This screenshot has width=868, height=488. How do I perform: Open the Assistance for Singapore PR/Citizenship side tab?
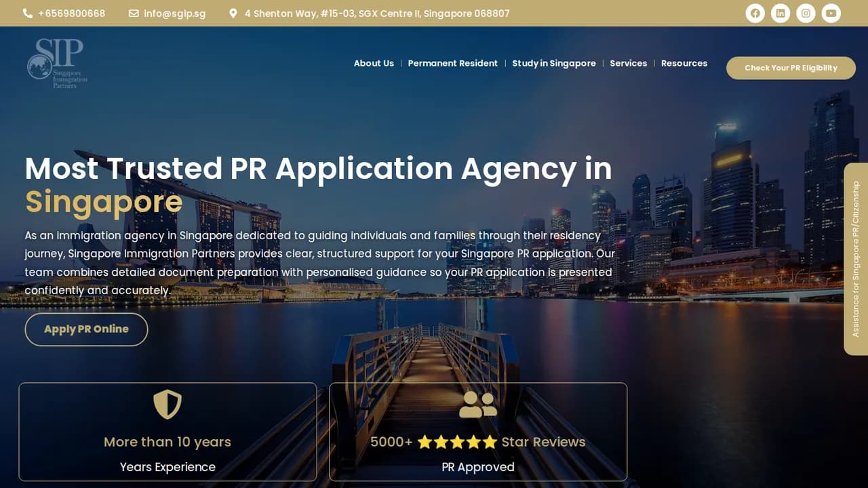(856, 259)
